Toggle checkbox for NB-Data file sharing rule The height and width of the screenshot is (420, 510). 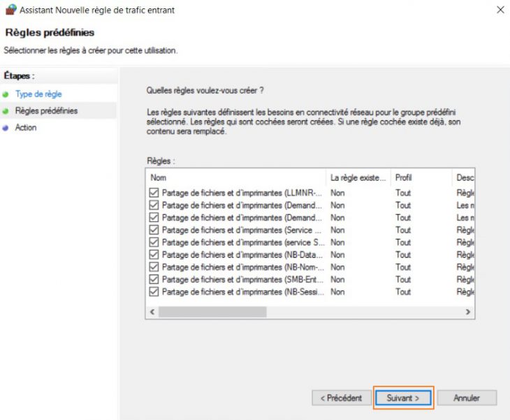154,254
